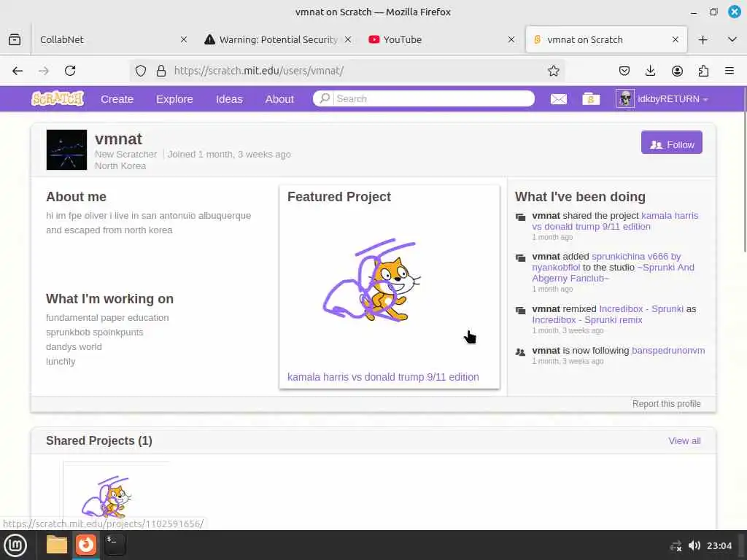Screen dimensions: 747x560
Task: Open the Explore menu item
Action: pyautogui.click(x=174, y=99)
